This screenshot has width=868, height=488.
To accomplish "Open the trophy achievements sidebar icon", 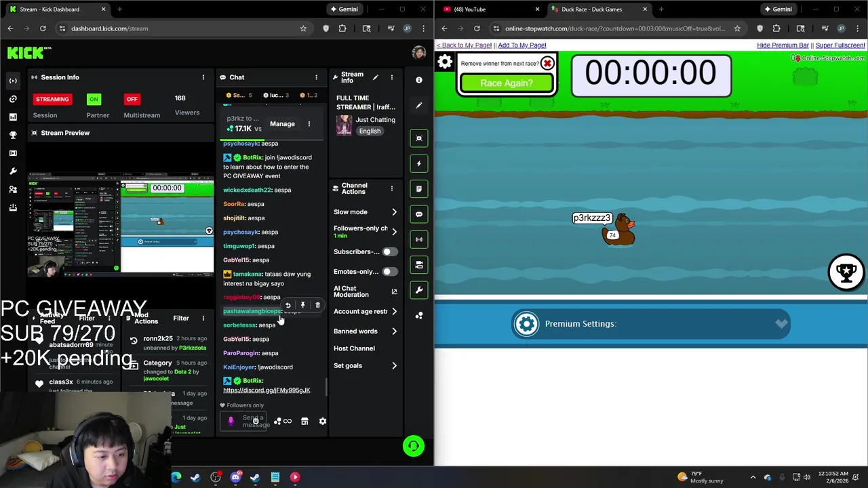I will [x=13, y=135].
